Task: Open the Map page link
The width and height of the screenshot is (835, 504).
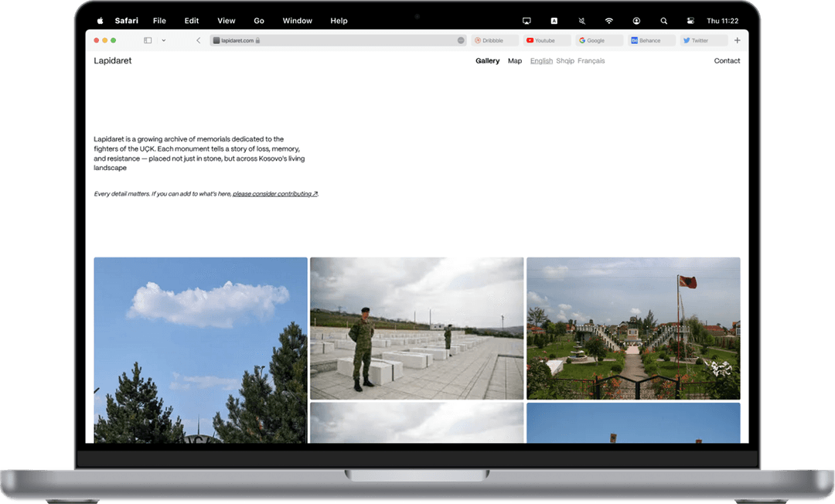Action: point(515,61)
